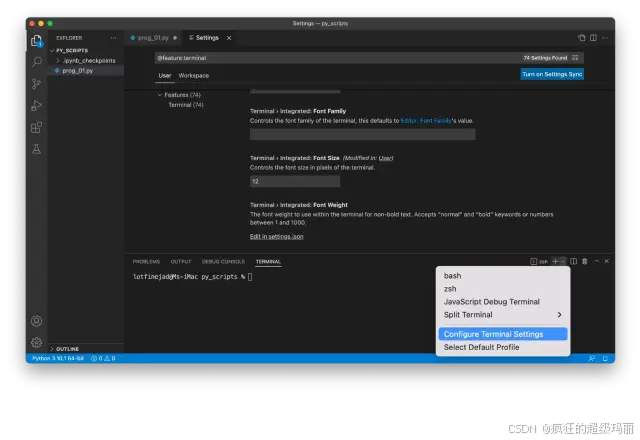The width and height of the screenshot is (640, 440).
Task: Click the Font Family input field
Action: 362,134
